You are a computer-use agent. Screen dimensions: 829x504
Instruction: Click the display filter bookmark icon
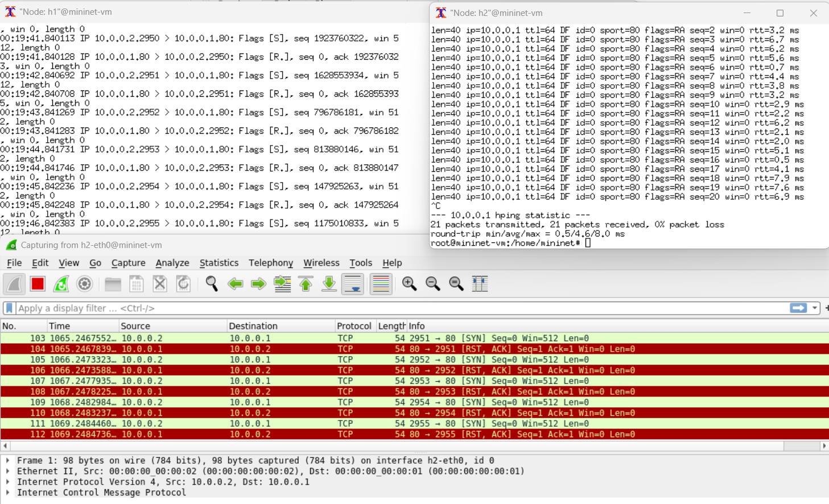pos(10,308)
